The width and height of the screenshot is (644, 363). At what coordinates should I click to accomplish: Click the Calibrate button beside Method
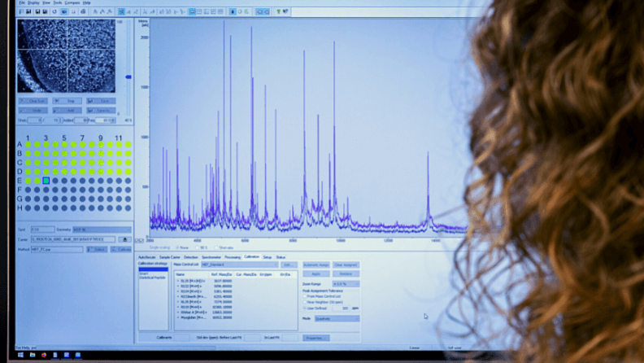tap(121, 250)
